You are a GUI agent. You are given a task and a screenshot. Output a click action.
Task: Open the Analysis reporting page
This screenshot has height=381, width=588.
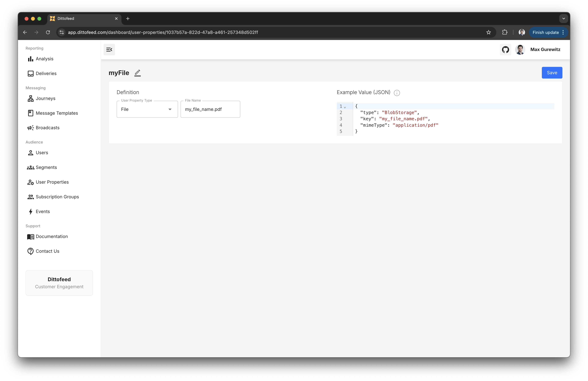click(44, 59)
